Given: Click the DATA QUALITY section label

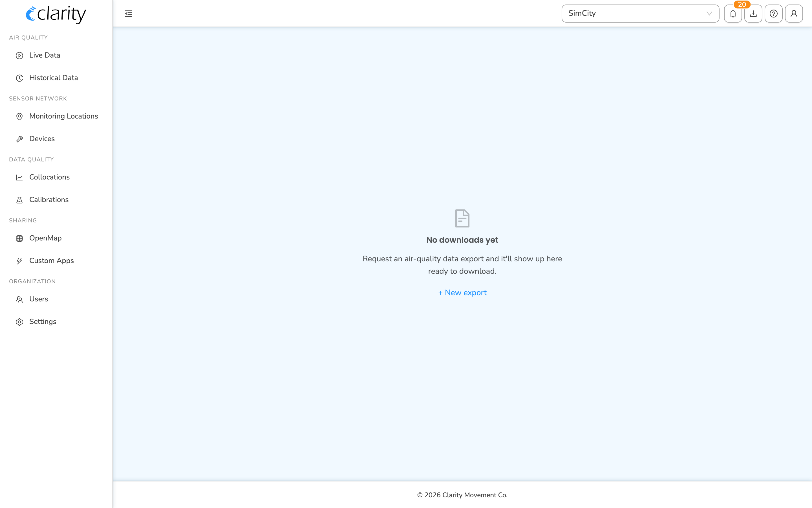Looking at the screenshot, I should tap(32, 159).
